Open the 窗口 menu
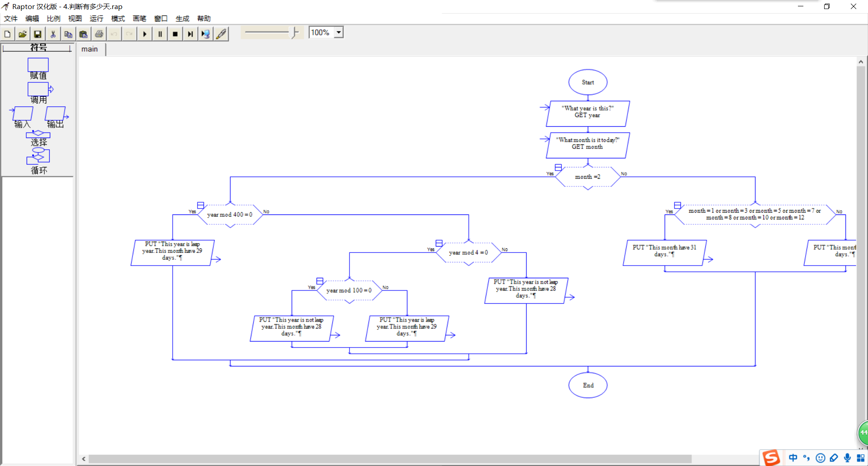 coord(161,19)
